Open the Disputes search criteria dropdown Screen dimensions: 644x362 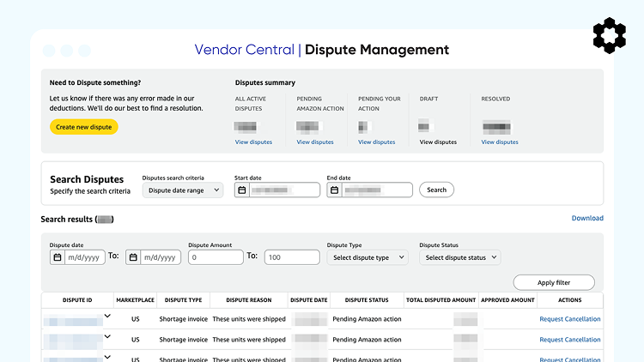click(x=183, y=190)
